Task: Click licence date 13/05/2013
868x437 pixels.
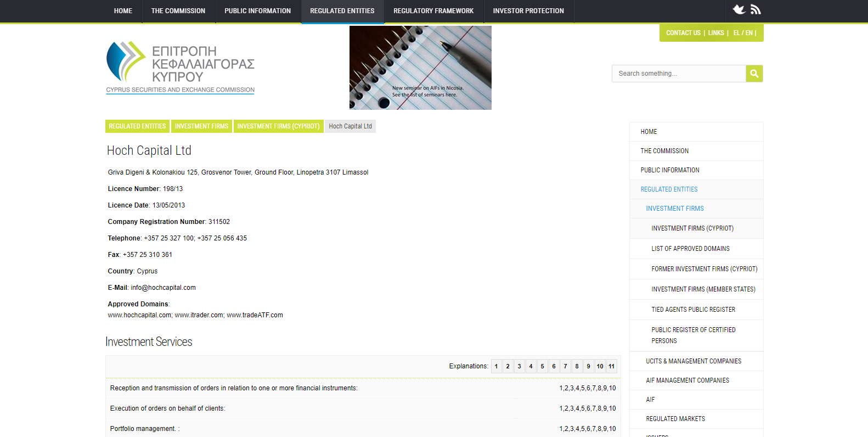Action: coord(168,205)
